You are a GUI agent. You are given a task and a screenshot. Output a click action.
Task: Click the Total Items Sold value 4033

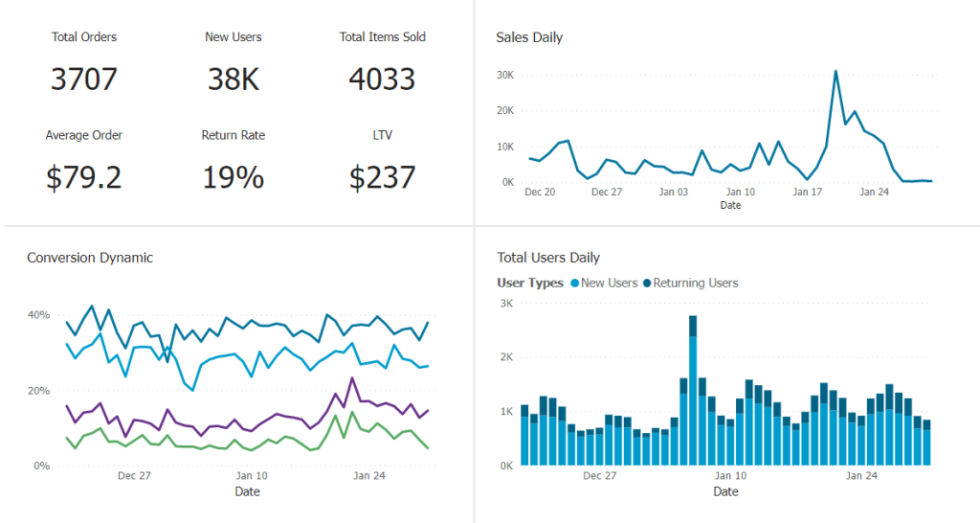tap(382, 79)
